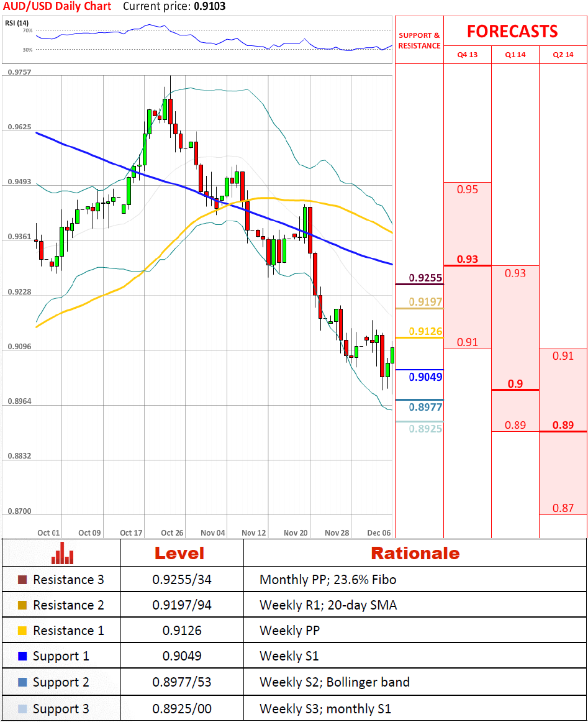Viewport: 588px width, 722px height.
Task: Click the Rationale column header
Action: click(x=415, y=553)
